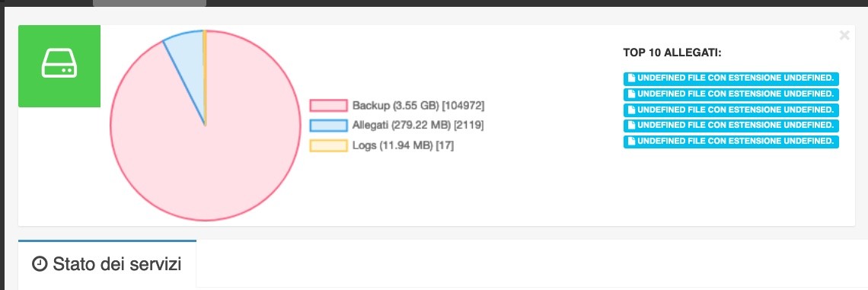Image resolution: width=868 pixels, height=290 pixels.
Task: Toggle the Allegati (279.22 MB) legend label
Action: click(418, 126)
